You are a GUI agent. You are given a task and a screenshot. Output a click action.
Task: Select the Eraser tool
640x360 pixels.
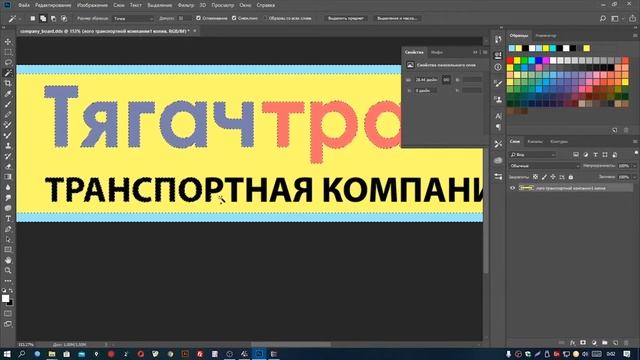[x=8, y=167]
